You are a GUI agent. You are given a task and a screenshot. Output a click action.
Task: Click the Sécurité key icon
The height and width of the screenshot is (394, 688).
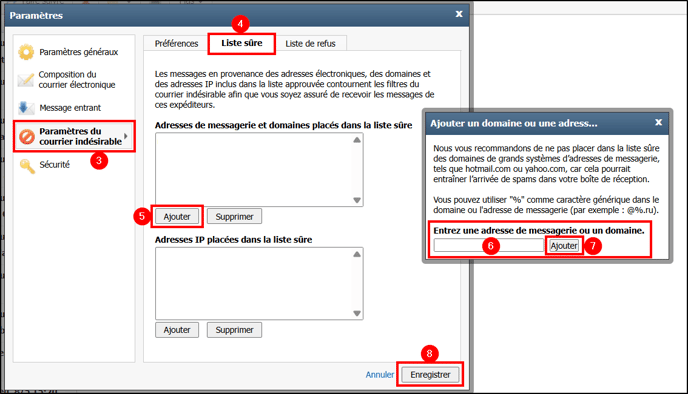coord(27,165)
